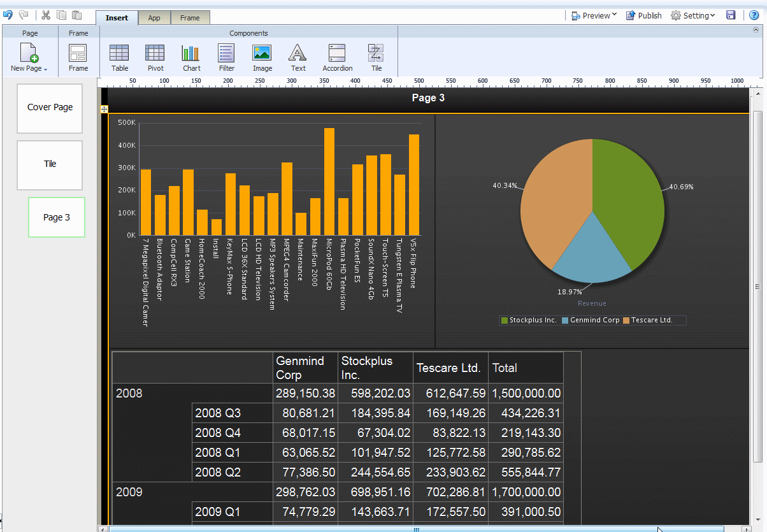Insert a Frame component
767x532 pixels.
point(78,58)
